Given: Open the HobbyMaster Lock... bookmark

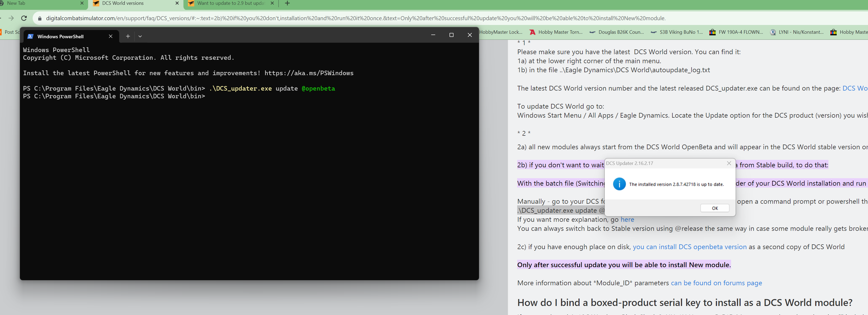Looking at the screenshot, I should [x=501, y=32].
